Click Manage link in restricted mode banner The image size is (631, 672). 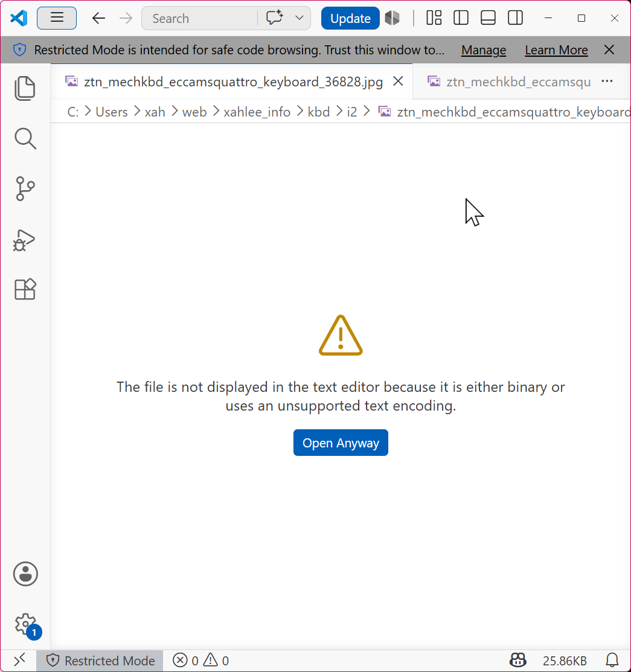click(x=484, y=50)
